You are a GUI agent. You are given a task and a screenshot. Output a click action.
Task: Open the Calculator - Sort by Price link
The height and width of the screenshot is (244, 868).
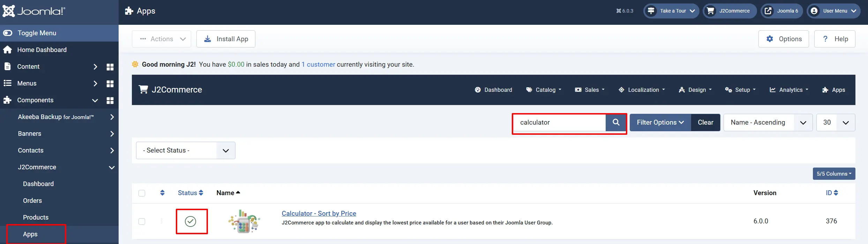pyautogui.click(x=319, y=213)
